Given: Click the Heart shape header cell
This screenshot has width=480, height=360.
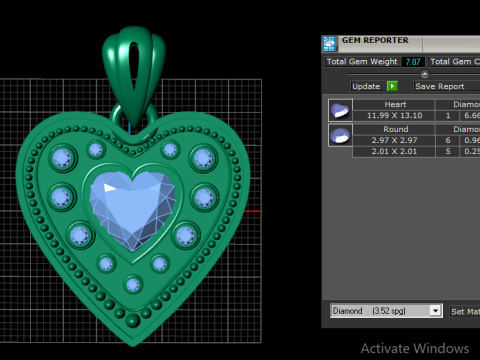Looking at the screenshot, I should [395, 104].
